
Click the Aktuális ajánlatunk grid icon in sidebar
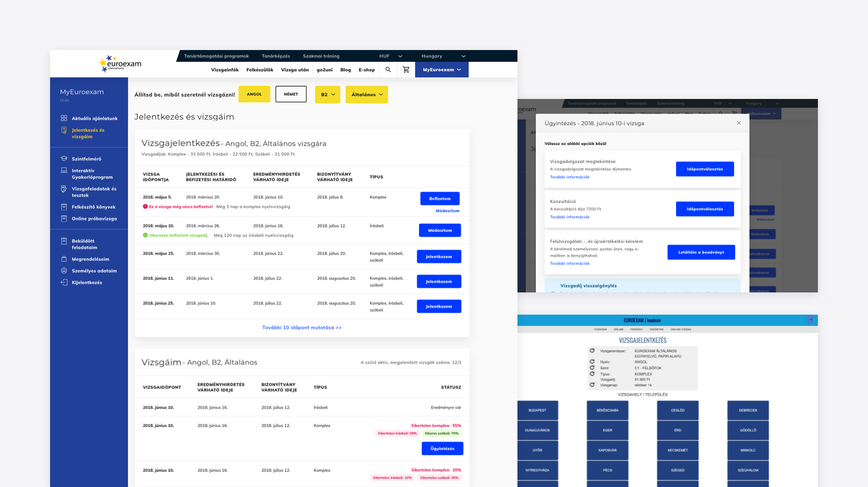click(x=64, y=118)
